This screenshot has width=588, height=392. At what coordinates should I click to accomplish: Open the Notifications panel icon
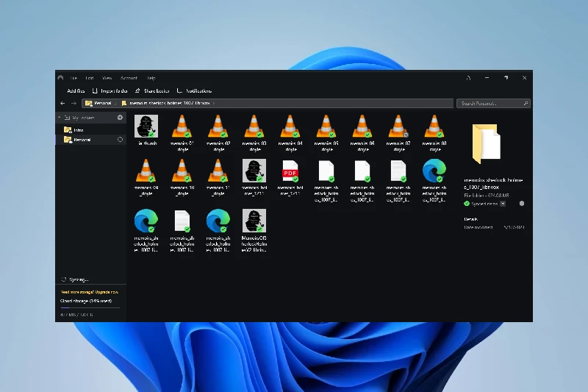coord(180,90)
